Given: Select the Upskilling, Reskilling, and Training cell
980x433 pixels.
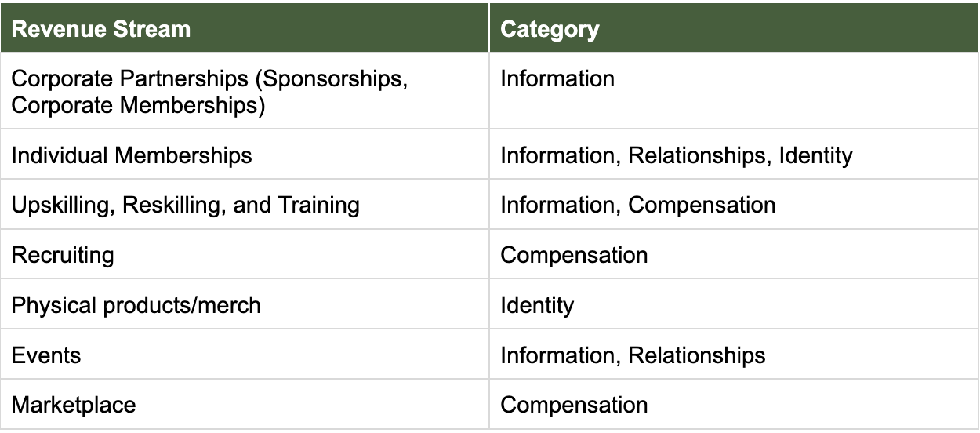Looking at the screenshot, I should (186, 206).
